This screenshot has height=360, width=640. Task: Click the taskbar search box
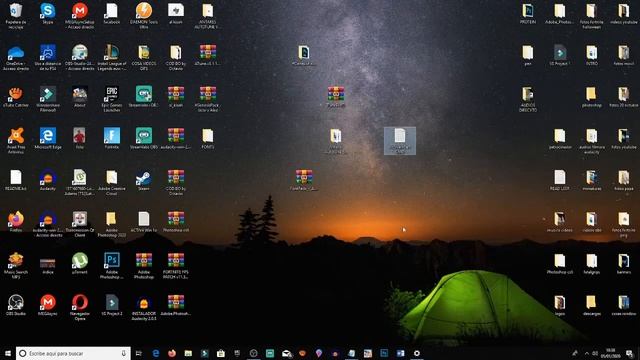(x=73, y=353)
